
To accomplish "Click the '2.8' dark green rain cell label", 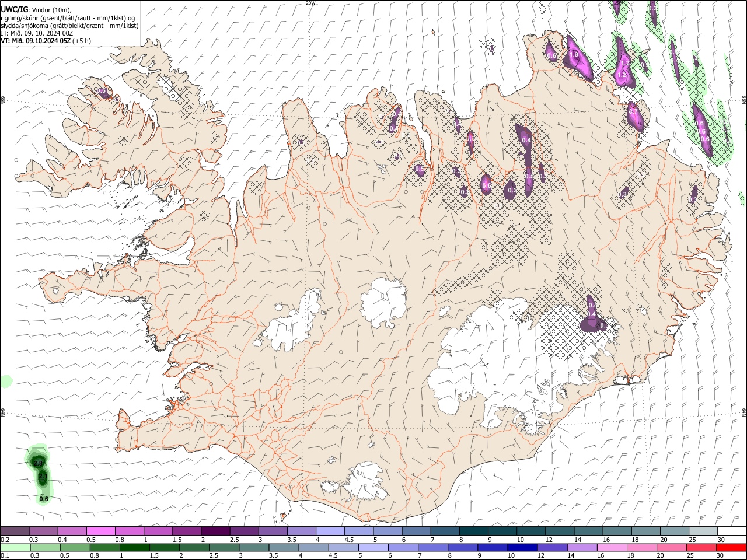I will click(x=39, y=463).
